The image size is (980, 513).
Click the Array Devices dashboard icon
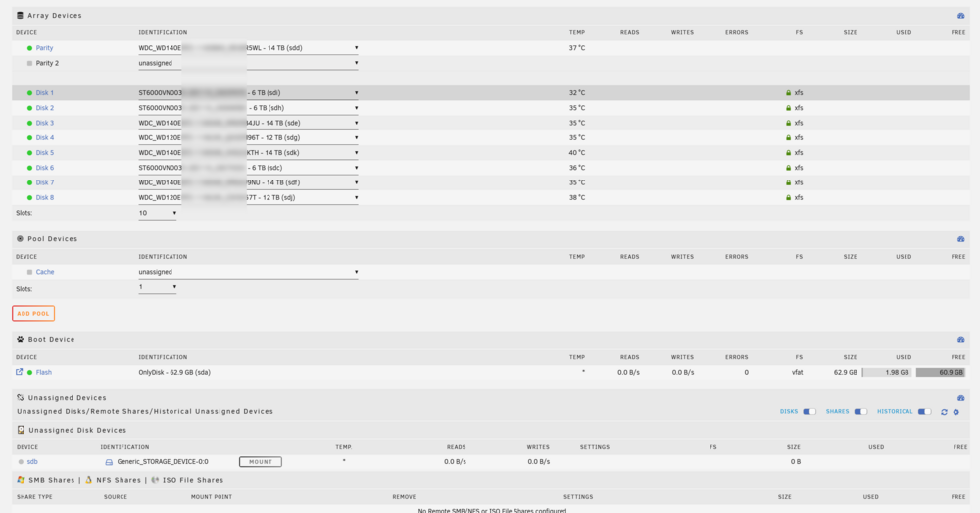pyautogui.click(x=960, y=16)
